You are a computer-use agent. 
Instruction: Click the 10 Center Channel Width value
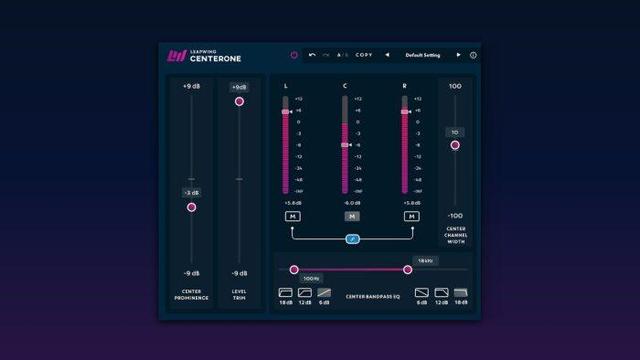[x=455, y=132]
